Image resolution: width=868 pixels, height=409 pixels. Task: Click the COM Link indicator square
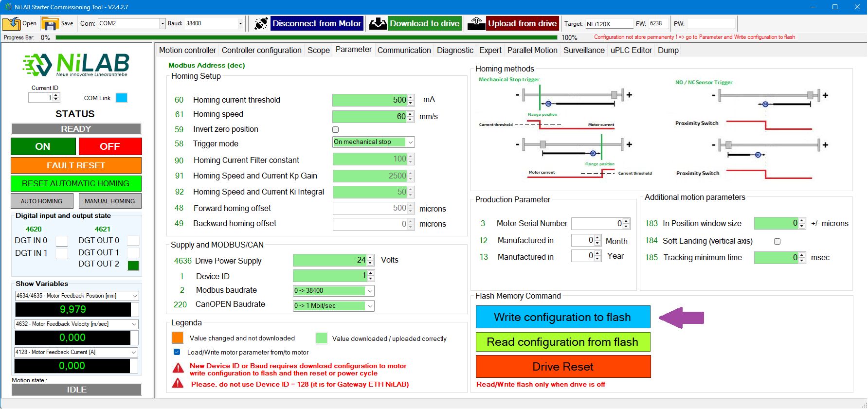click(x=122, y=98)
